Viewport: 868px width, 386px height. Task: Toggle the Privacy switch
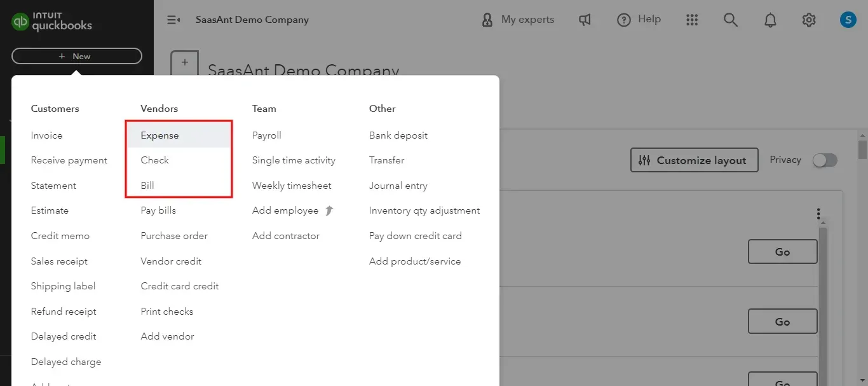point(825,160)
